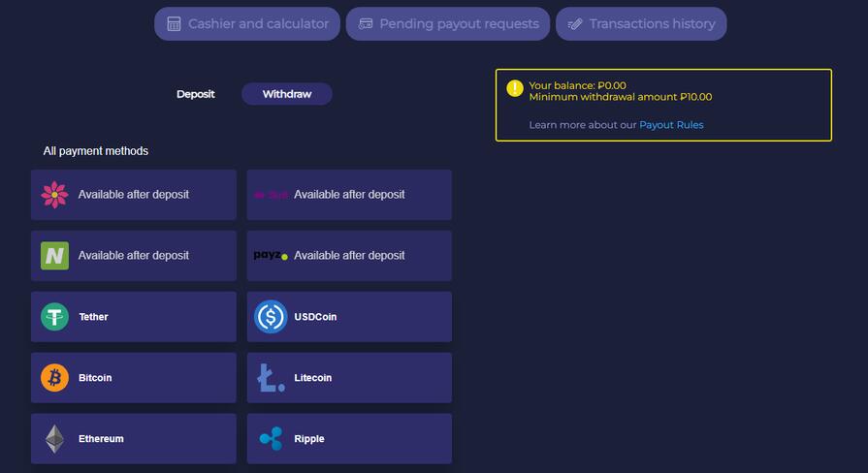Click the yellow balance warning icon
The image size is (868, 473).
[x=515, y=88]
